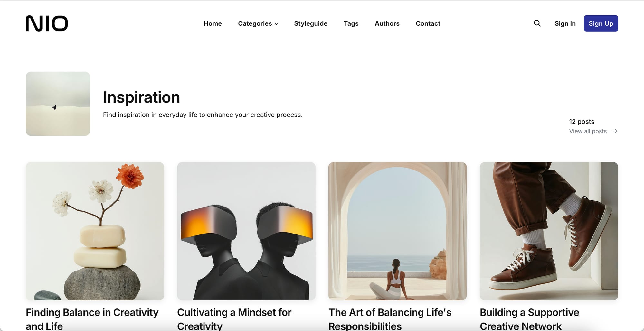Click the Sign In link
The image size is (644, 331).
tap(565, 23)
